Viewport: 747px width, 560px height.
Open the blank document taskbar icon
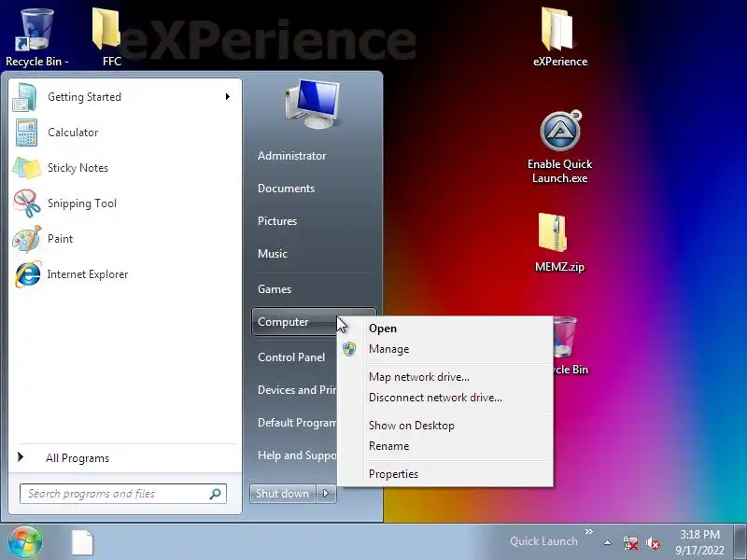82,542
